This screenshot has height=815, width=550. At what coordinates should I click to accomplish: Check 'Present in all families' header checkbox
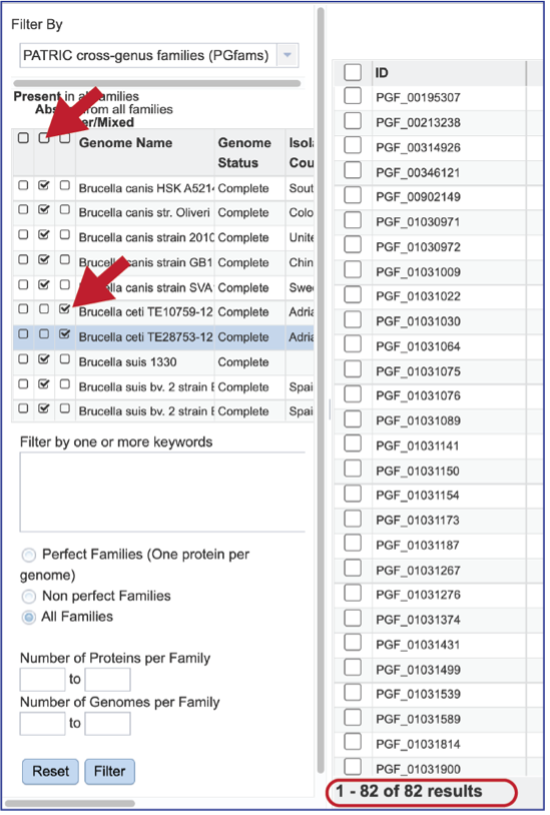23,138
